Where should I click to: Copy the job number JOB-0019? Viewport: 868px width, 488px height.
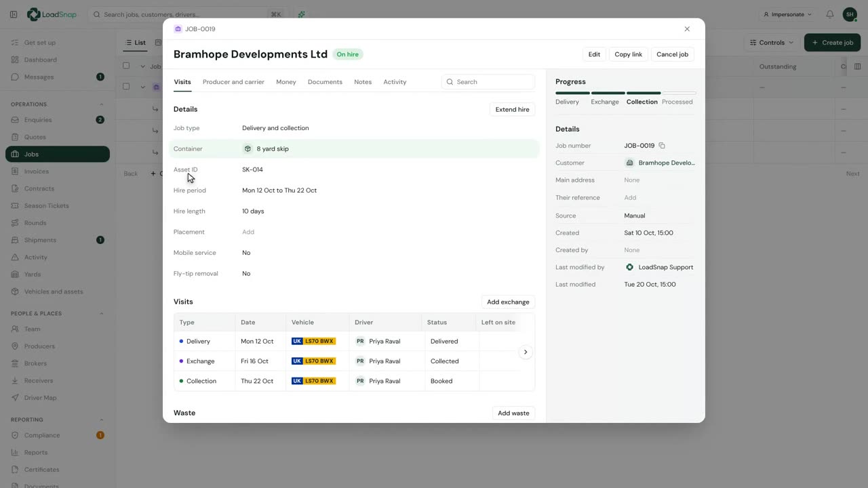pos(662,146)
